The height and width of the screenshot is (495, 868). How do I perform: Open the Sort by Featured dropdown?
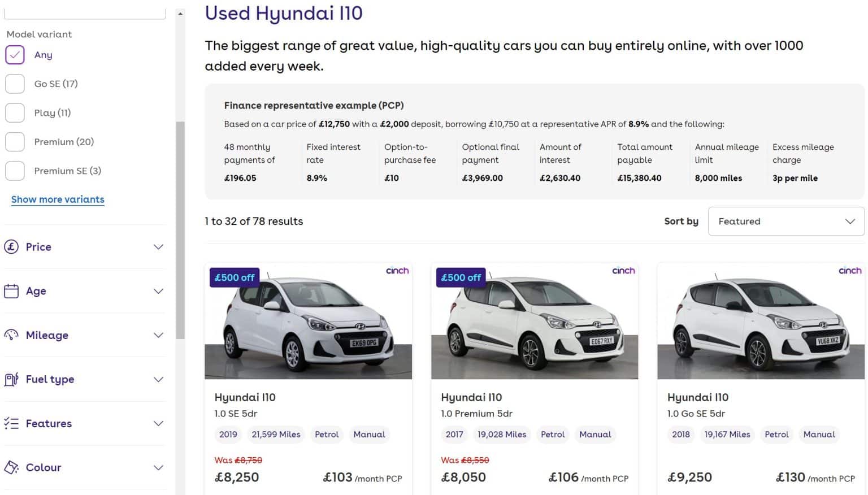click(785, 222)
